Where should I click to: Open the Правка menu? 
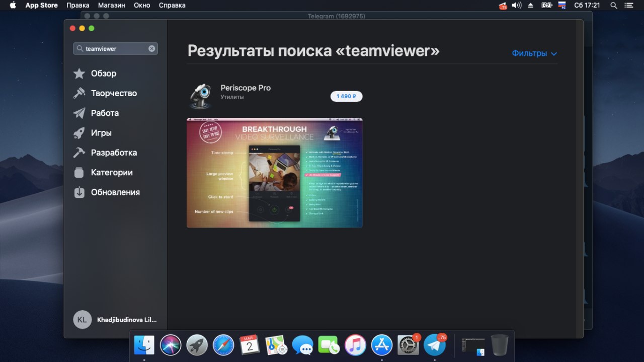[x=78, y=5]
